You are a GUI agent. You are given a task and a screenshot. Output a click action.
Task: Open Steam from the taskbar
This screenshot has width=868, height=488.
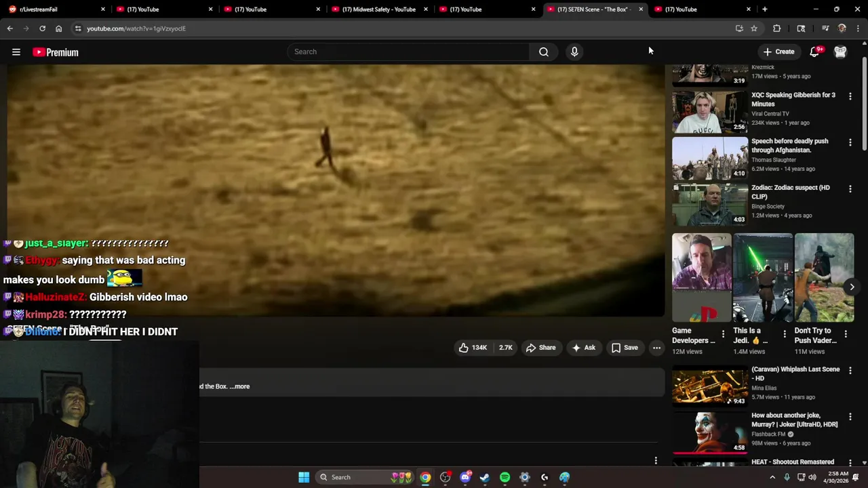click(485, 477)
